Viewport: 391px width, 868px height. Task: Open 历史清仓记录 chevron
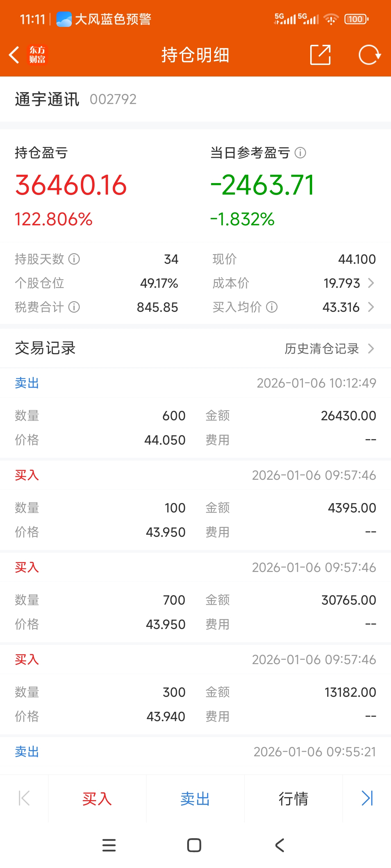pyautogui.click(x=371, y=349)
